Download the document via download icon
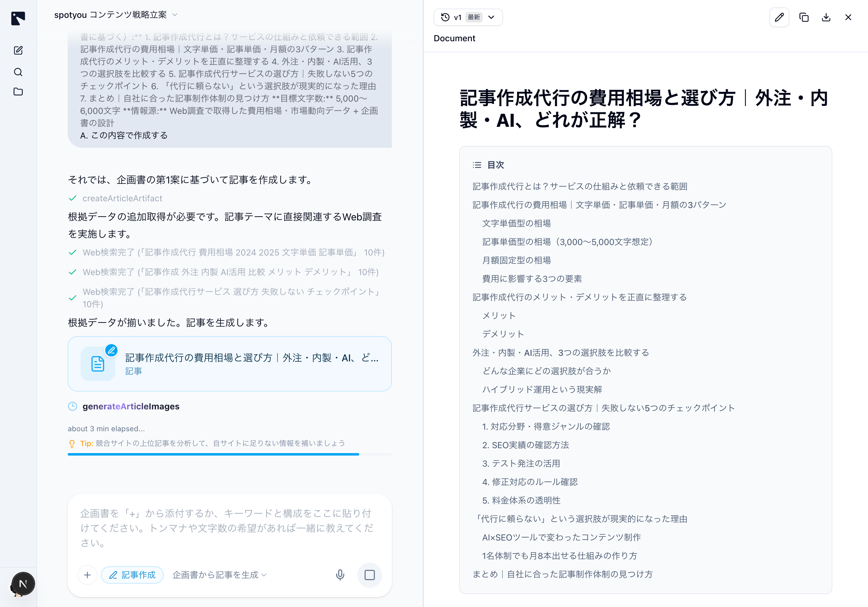 (x=826, y=18)
